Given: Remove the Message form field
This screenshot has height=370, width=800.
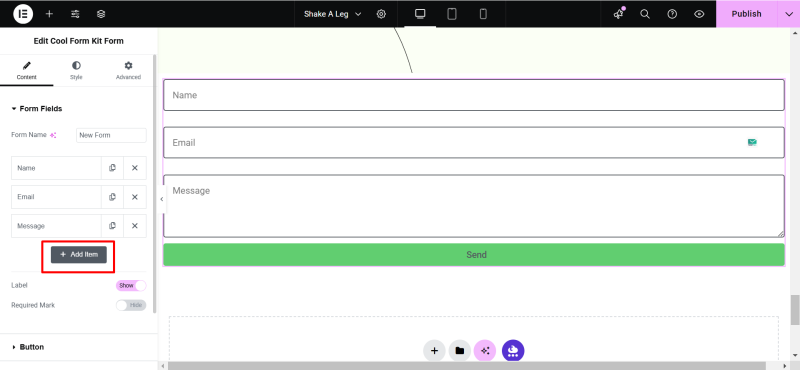Looking at the screenshot, I should (135, 226).
